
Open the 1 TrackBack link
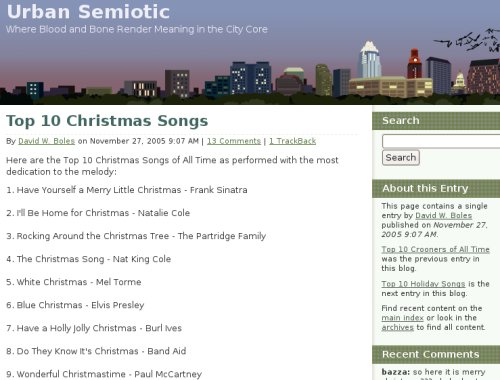click(x=292, y=141)
